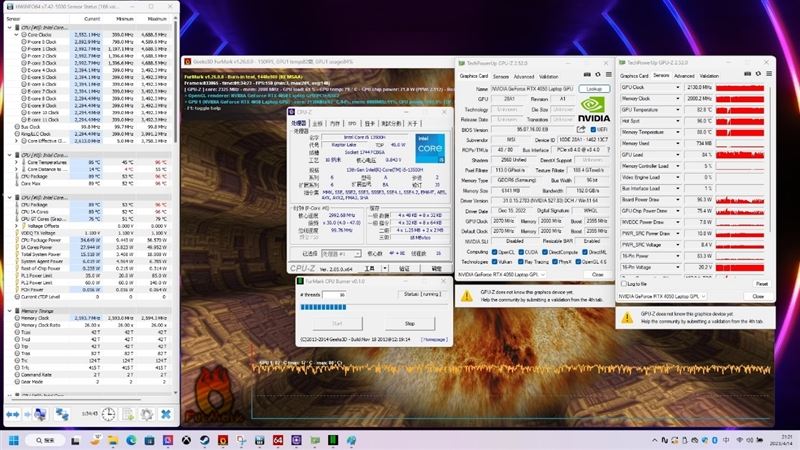Click HWiNFO blue X close-sensors icon
Image resolution: width=800 pixels, height=450 pixels.
pyautogui.click(x=166, y=414)
